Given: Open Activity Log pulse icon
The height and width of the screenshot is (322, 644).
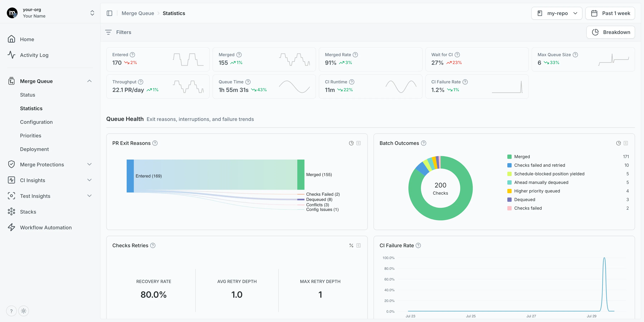Looking at the screenshot, I should 11,55.
